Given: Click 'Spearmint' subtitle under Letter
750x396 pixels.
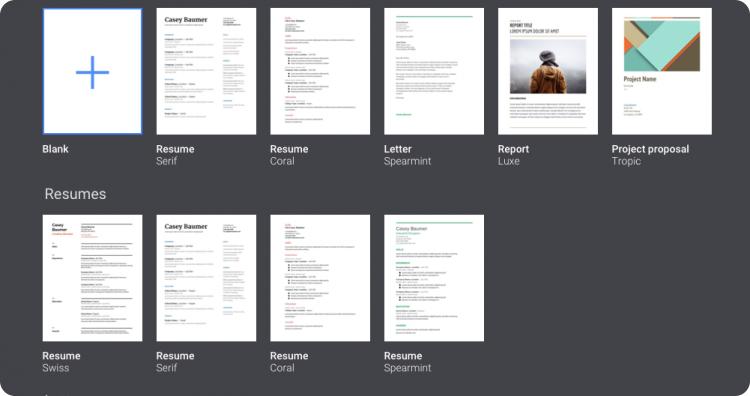Looking at the screenshot, I should point(408,161).
